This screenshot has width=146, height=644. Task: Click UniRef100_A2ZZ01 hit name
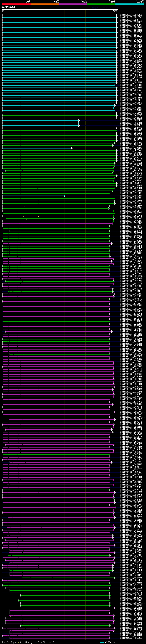point(131,113)
